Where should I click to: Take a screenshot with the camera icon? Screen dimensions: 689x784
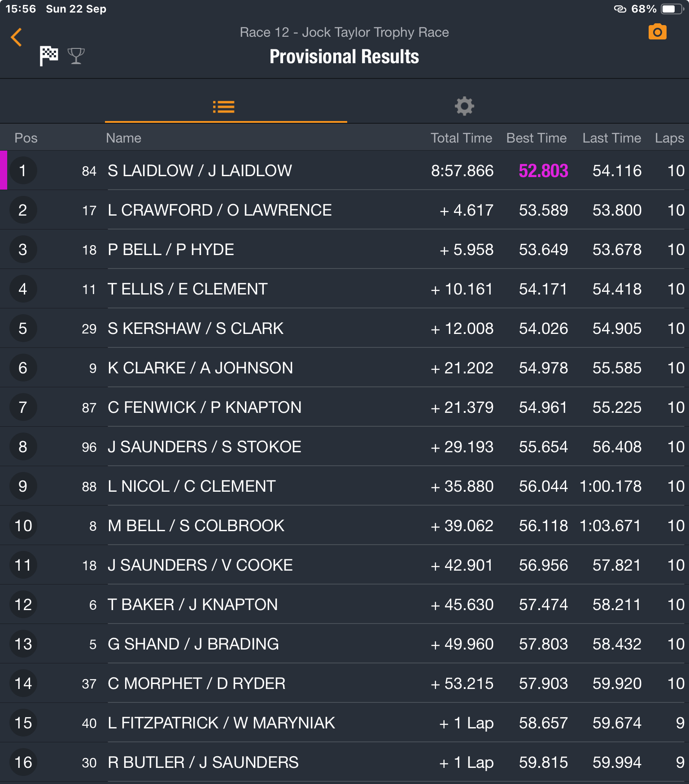(657, 32)
